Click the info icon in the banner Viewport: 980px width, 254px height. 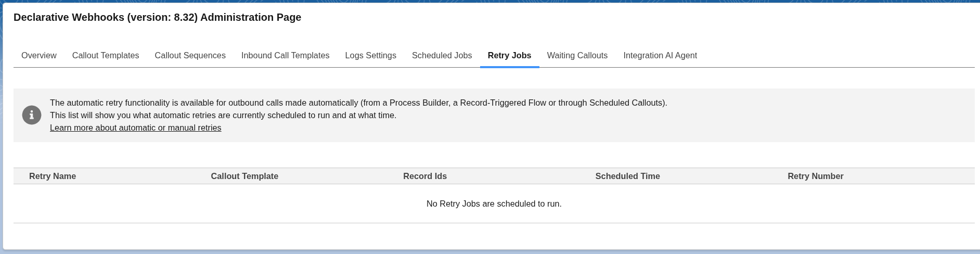32,115
